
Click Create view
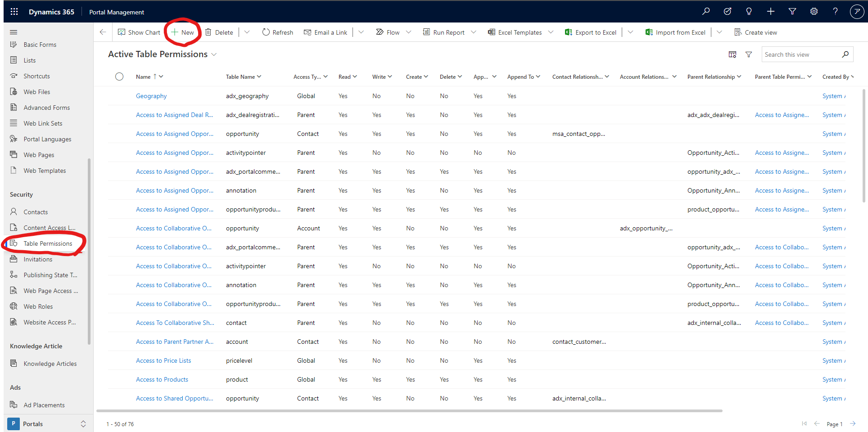click(x=756, y=32)
